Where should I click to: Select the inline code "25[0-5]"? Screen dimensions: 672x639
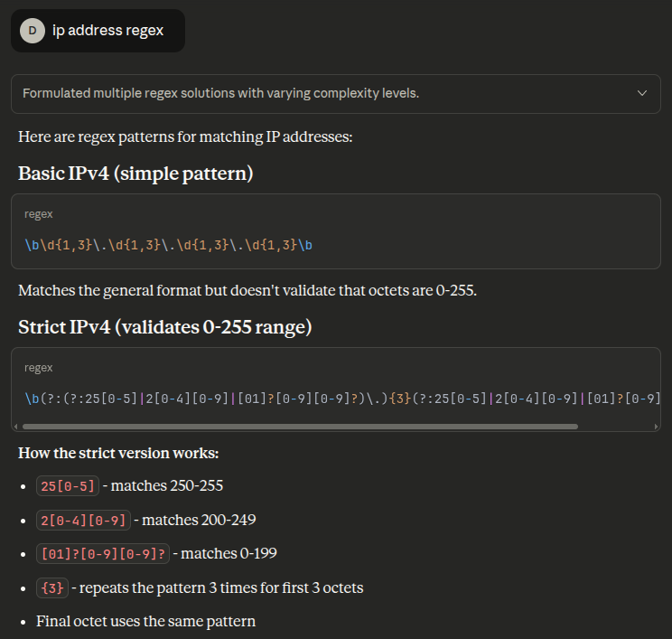pyautogui.click(x=68, y=485)
